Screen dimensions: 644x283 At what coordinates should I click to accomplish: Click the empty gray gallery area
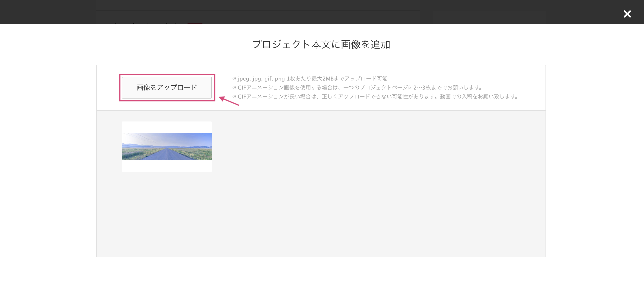pos(375,188)
